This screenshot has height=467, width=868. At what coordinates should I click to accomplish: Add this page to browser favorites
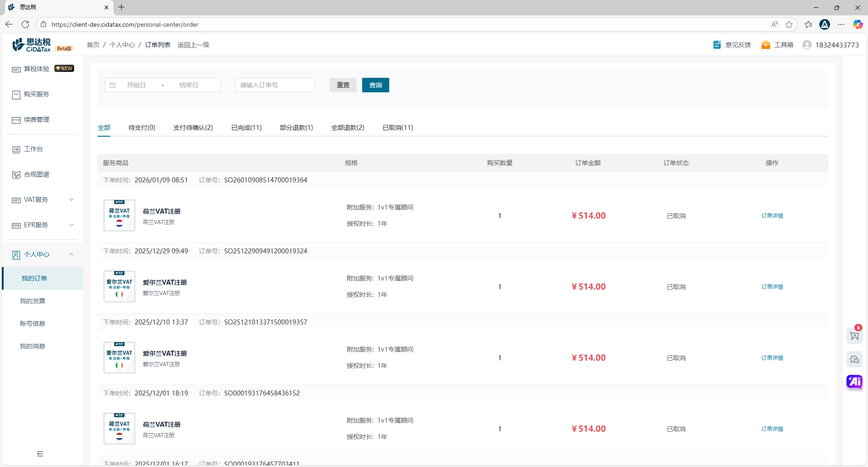click(x=789, y=24)
